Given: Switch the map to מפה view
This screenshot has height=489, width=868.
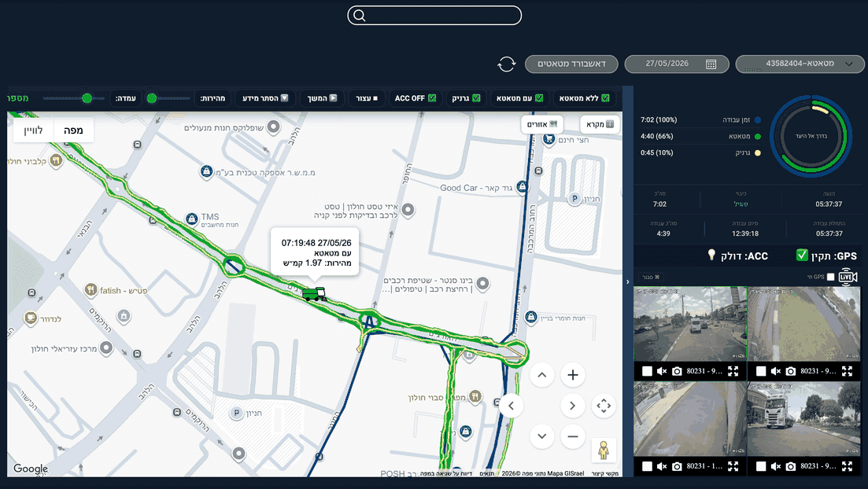Looking at the screenshot, I should point(73,131).
